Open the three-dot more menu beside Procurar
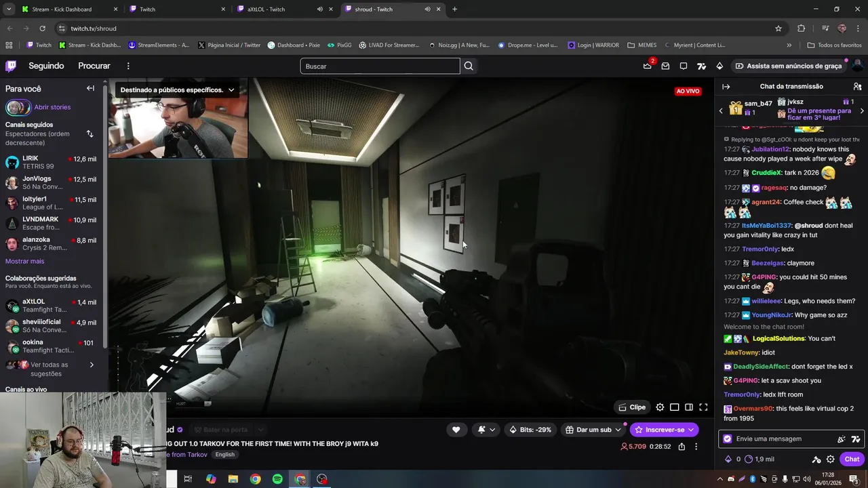Image resolution: width=868 pixels, height=488 pixels. click(128, 66)
